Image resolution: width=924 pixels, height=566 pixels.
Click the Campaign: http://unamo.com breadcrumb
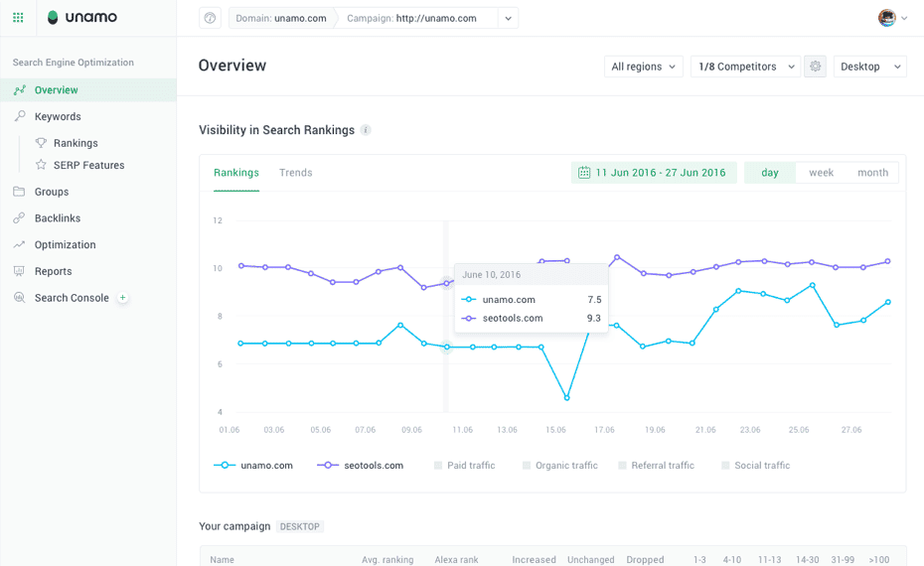pos(411,18)
